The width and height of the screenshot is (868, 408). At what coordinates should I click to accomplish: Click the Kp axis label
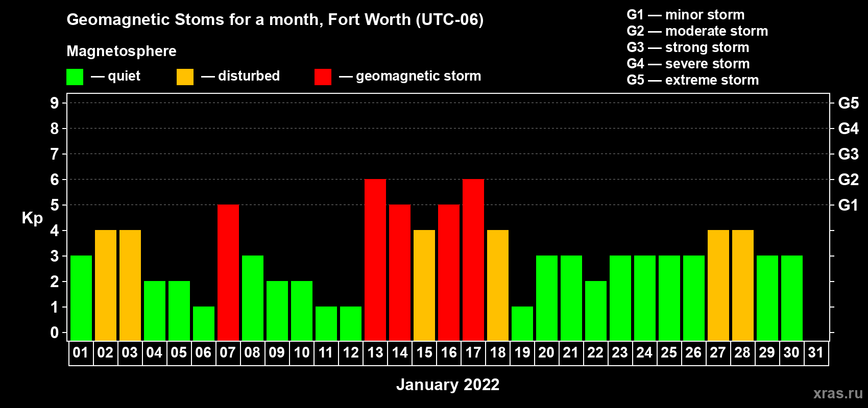point(32,218)
